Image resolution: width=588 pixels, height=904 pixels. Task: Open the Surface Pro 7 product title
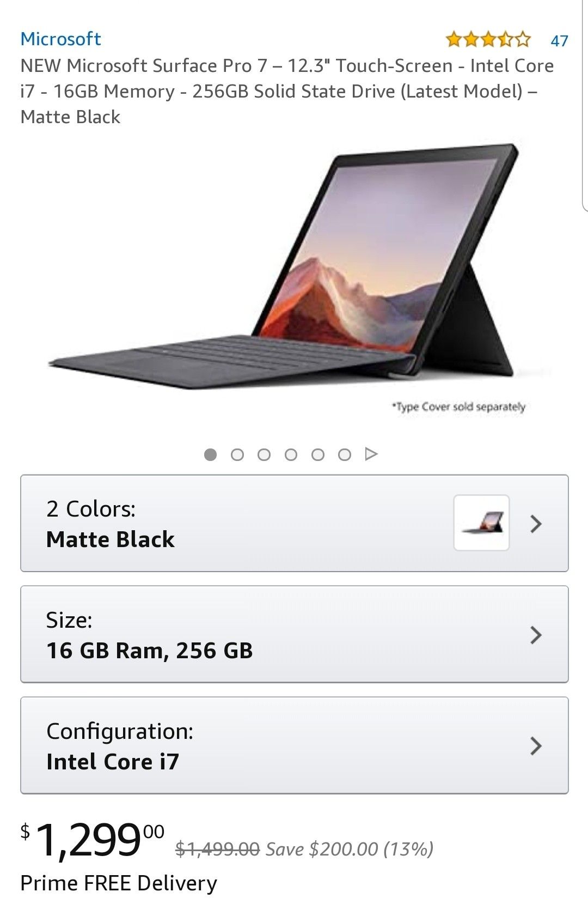click(287, 91)
